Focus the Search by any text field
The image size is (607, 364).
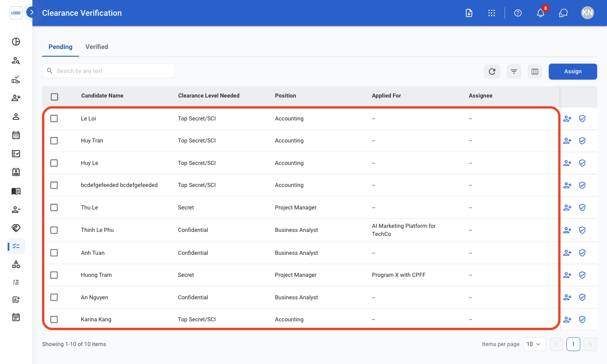click(x=108, y=71)
